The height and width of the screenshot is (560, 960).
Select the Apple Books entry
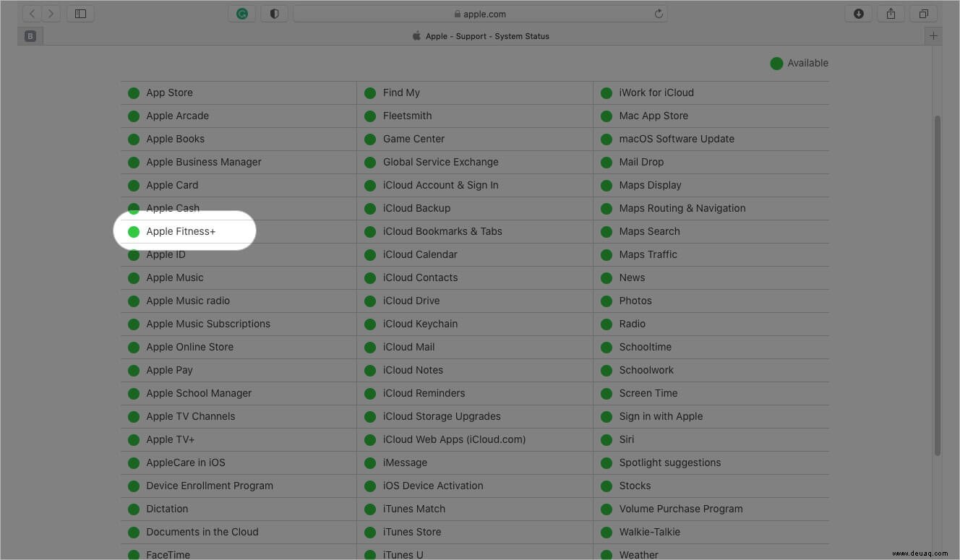pos(175,139)
